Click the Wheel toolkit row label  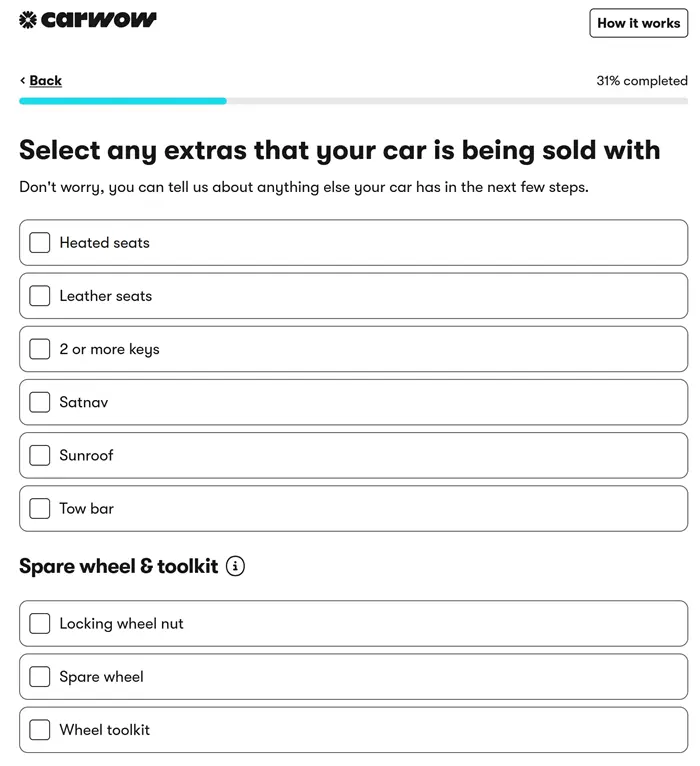pos(105,730)
